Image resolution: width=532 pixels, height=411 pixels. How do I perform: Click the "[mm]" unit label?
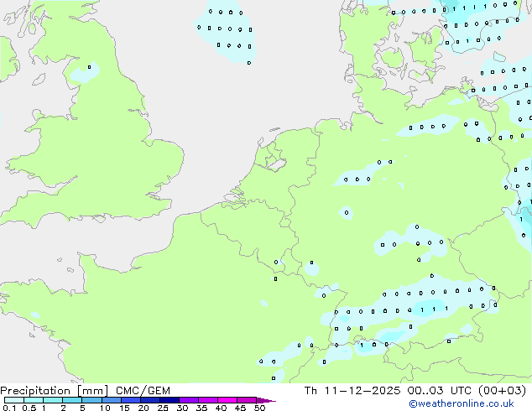(93, 391)
